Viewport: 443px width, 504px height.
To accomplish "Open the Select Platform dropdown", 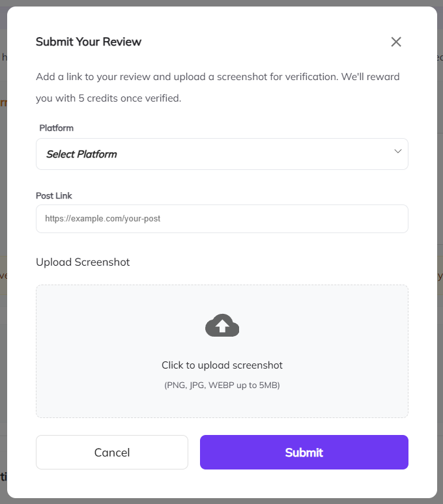I will 221,154.
